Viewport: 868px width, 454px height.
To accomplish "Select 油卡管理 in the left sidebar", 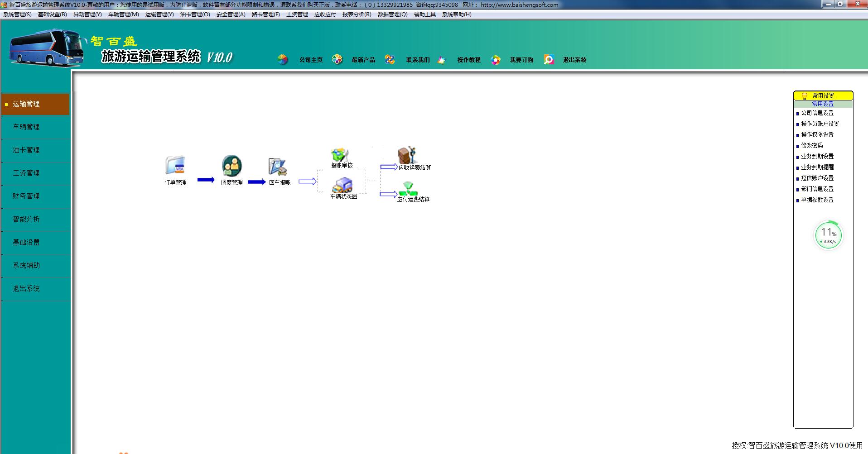I will (x=35, y=150).
